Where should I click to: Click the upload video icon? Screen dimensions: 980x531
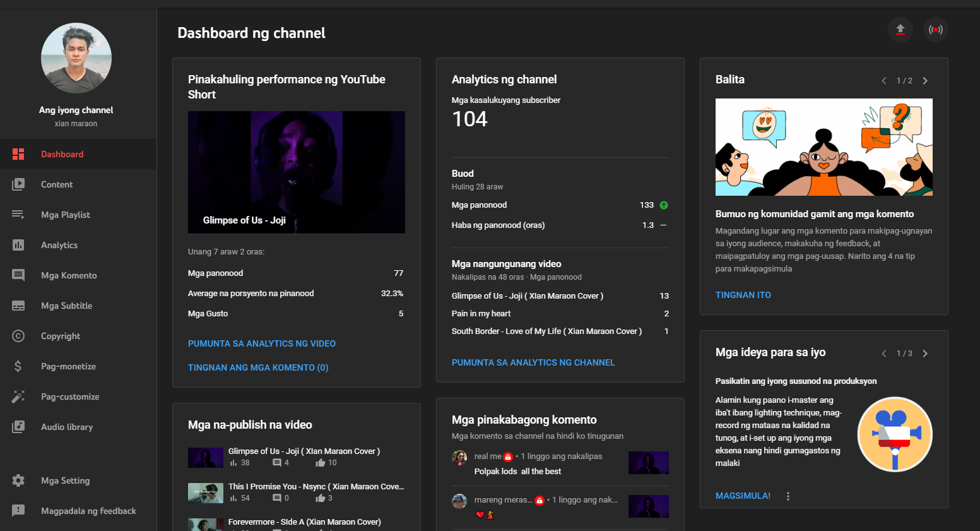click(x=900, y=30)
